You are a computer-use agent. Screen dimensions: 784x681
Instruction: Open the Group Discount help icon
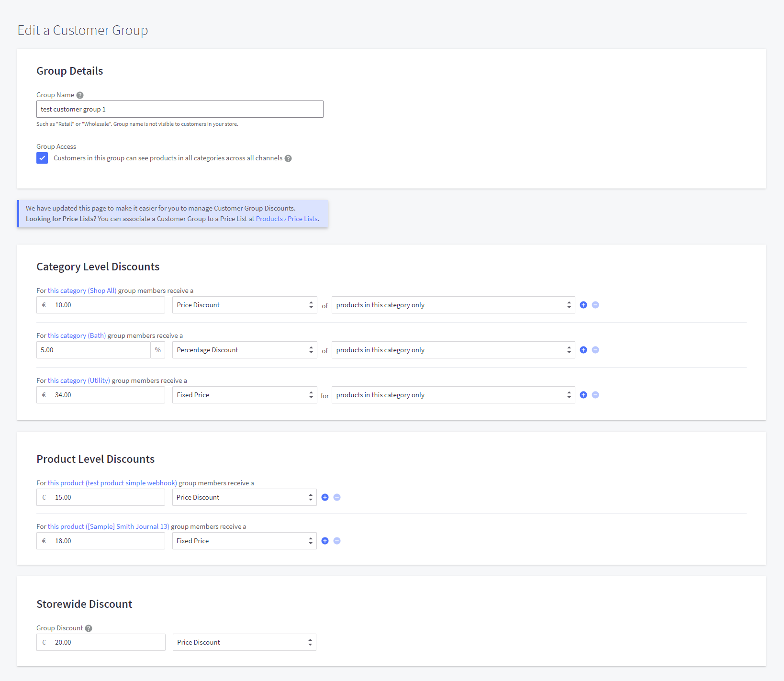pos(89,628)
